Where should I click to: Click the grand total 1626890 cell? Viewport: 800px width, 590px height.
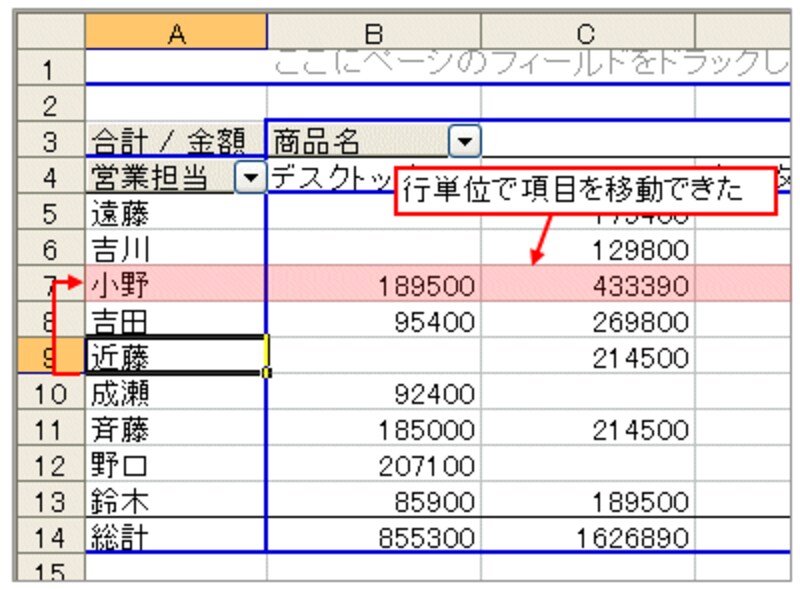coord(587,538)
